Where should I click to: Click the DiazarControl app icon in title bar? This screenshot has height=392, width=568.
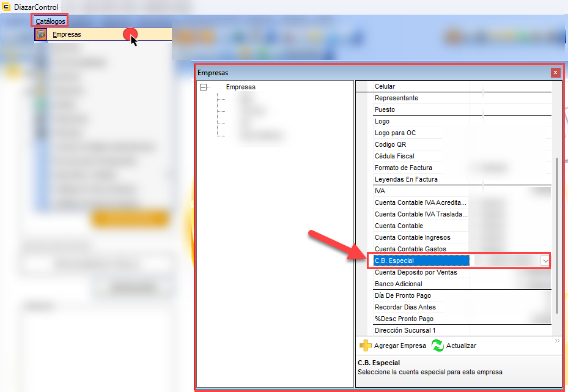7,7
